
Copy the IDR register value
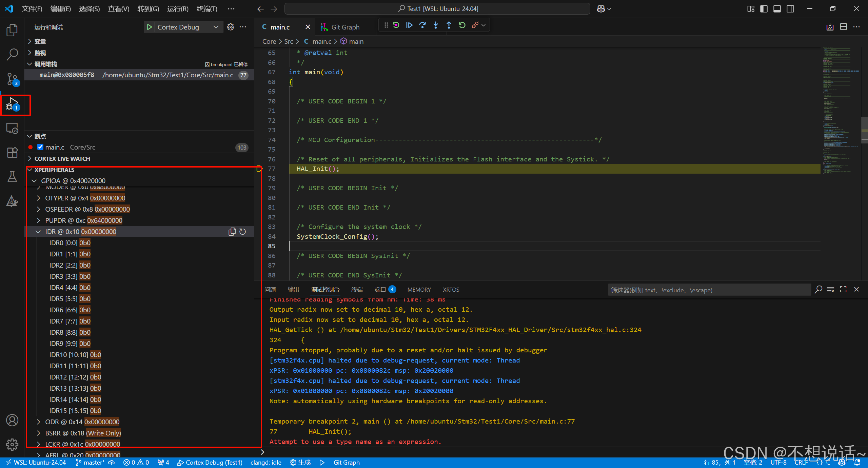(232, 231)
